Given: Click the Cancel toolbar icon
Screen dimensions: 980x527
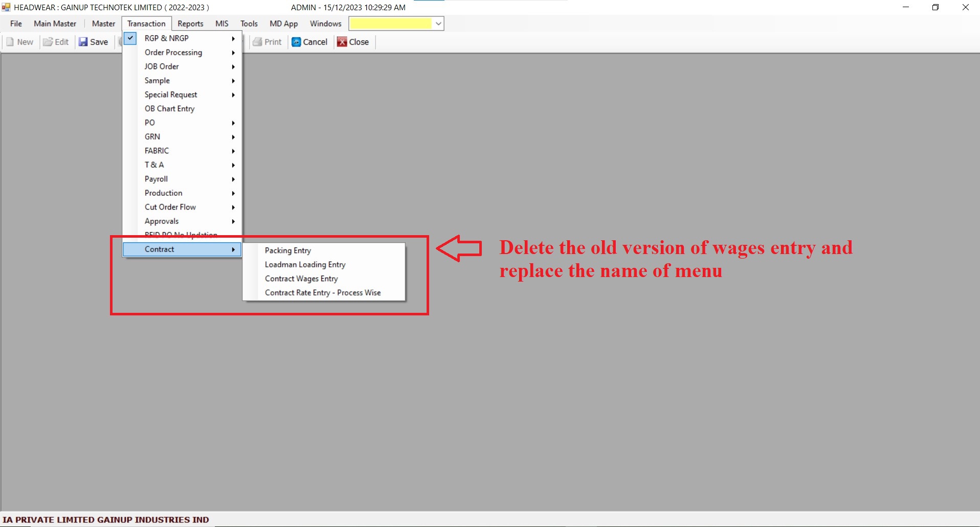Looking at the screenshot, I should pyautogui.click(x=296, y=42).
